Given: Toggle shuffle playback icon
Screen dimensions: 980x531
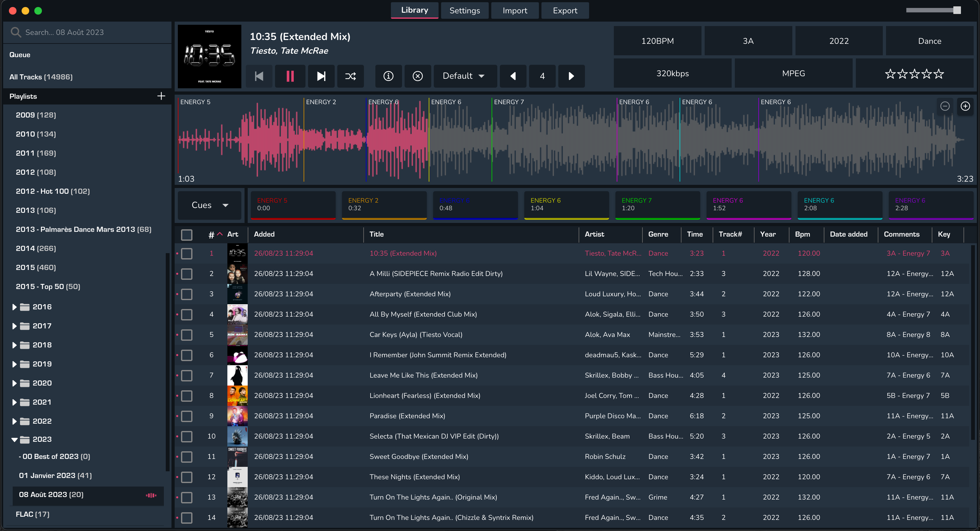Looking at the screenshot, I should 350,76.
